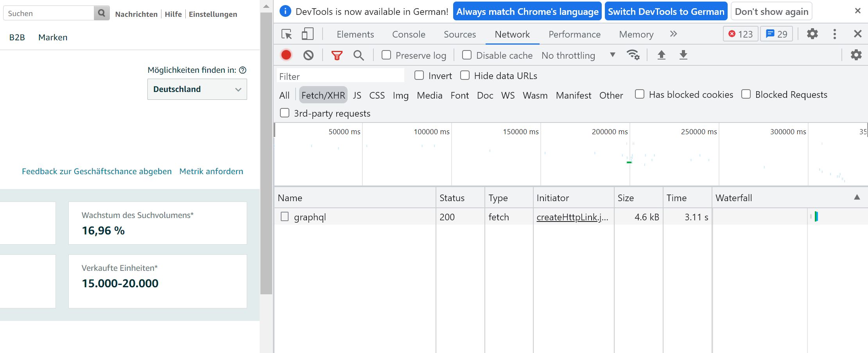Open the createHttpLink.j... initiator link
Viewport: 868px width, 353px height.
click(x=572, y=217)
